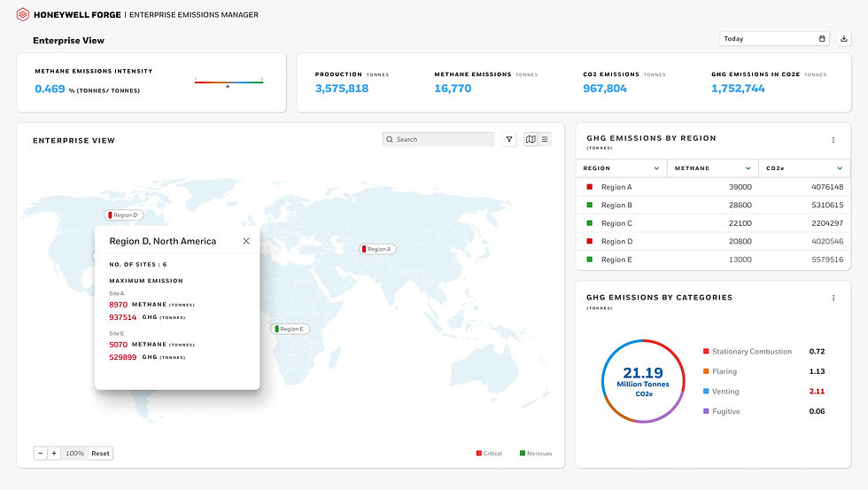Click the 100% zoom level value

coord(74,454)
